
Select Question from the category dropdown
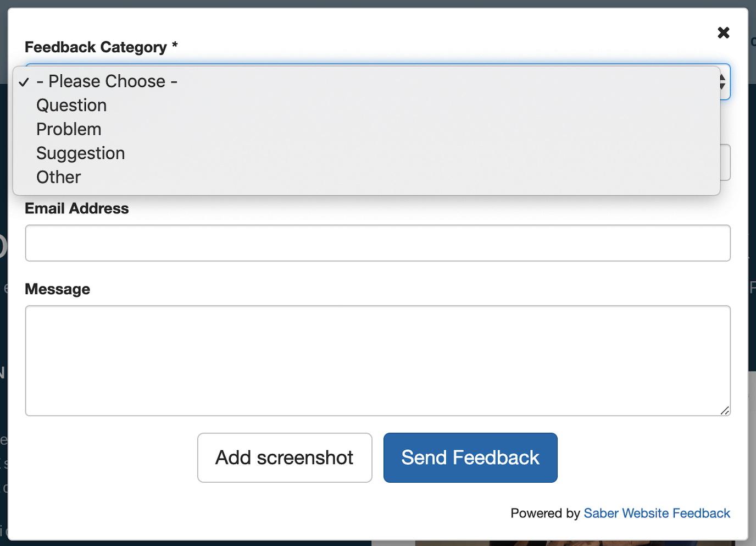point(71,105)
